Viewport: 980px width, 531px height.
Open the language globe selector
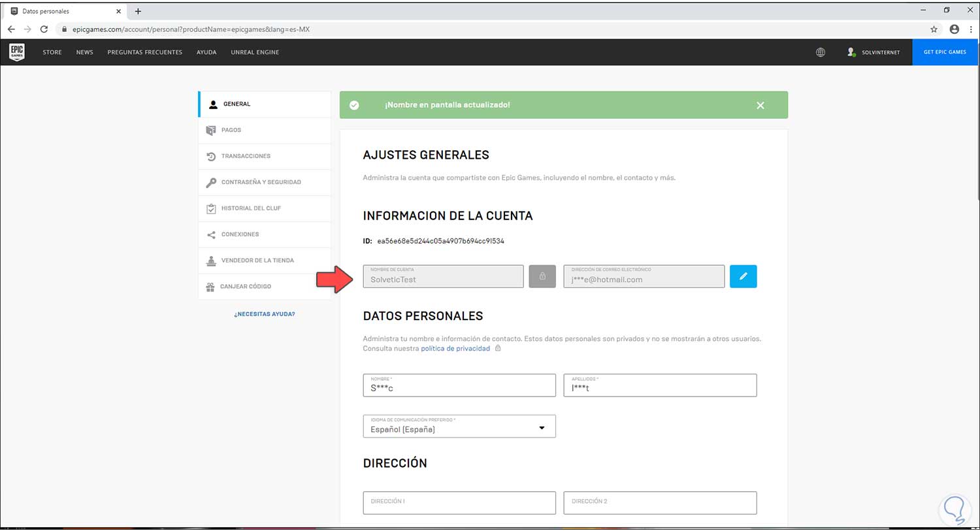coord(821,52)
